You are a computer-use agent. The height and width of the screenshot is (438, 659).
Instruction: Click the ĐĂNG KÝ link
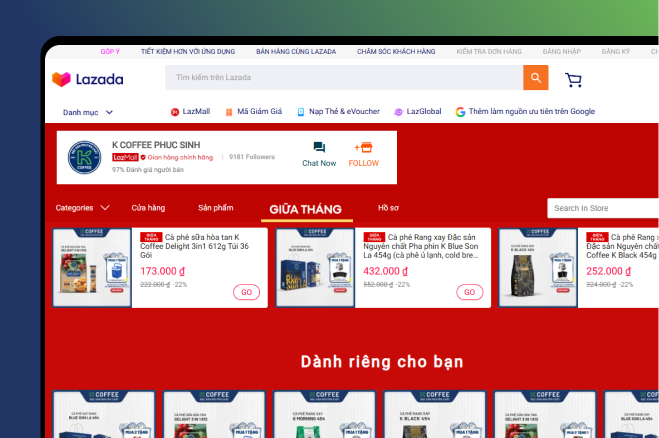(616, 52)
